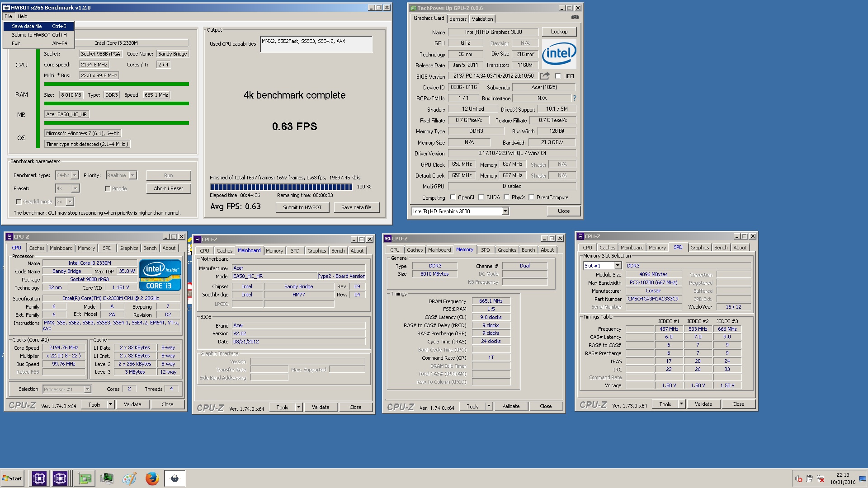Click the Close button in GPU-Z
This screenshot has width=868, height=488.
563,211
